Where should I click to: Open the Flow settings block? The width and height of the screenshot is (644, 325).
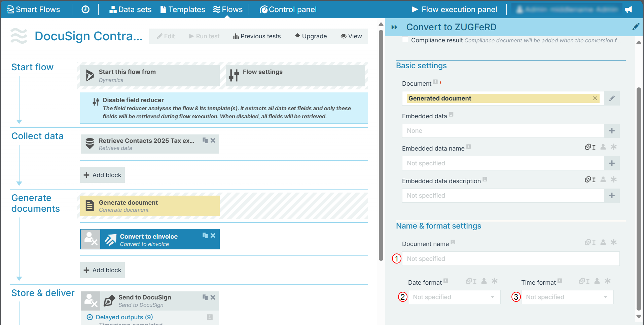click(x=295, y=76)
